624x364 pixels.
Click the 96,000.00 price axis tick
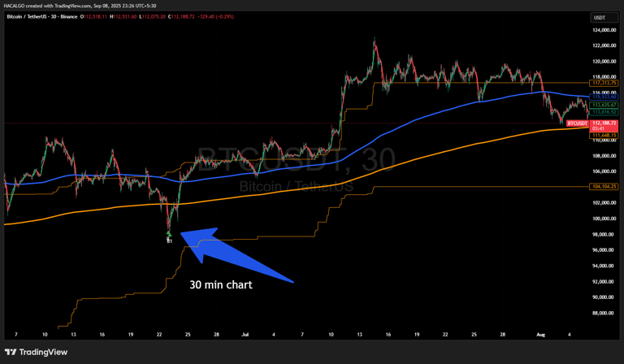coord(604,250)
